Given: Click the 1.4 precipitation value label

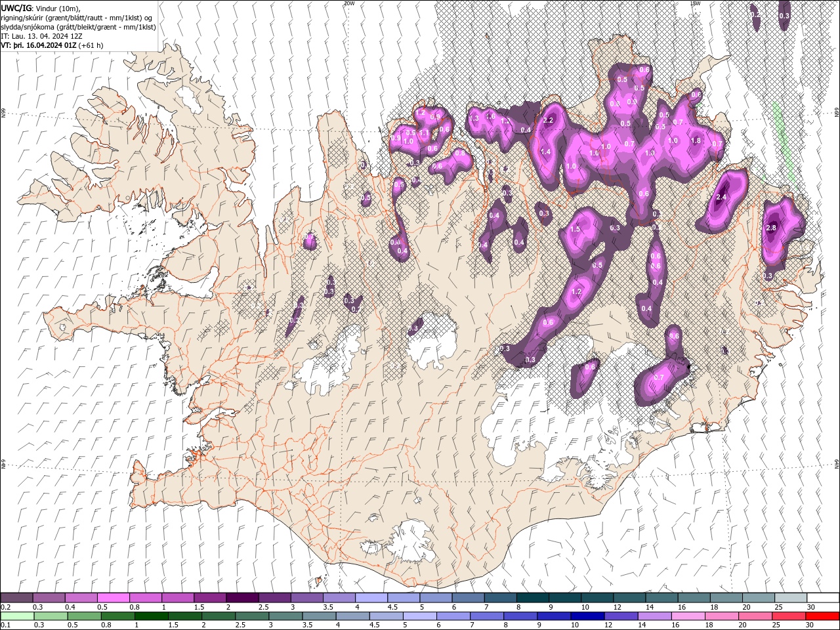Looking at the screenshot, I should point(545,152).
